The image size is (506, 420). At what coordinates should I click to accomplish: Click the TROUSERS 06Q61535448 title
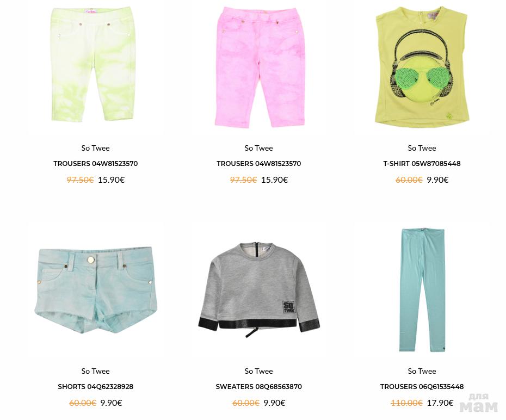tap(422, 386)
